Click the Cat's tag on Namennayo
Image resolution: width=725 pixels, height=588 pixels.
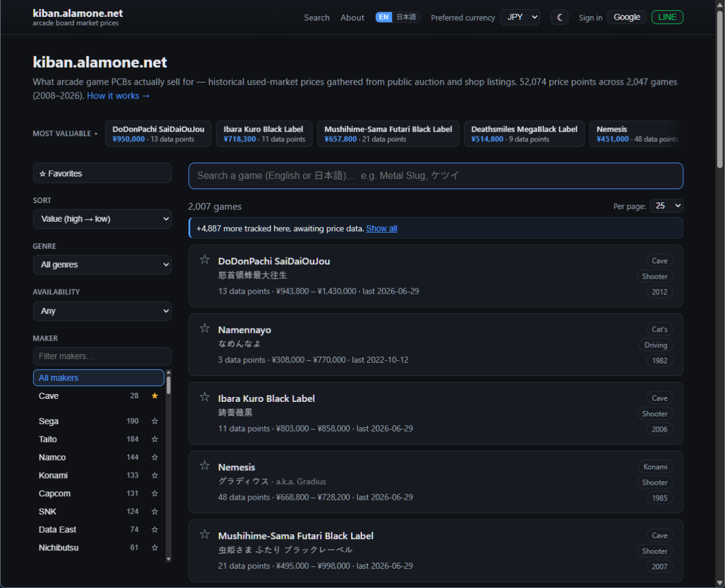coord(660,329)
